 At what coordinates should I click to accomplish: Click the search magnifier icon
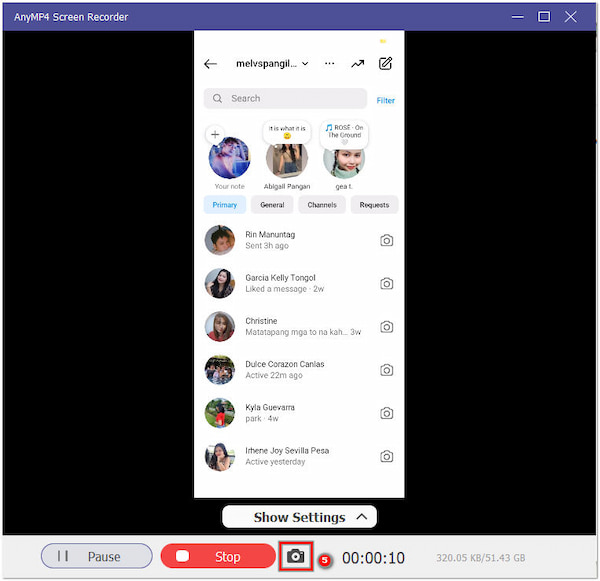click(x=217, y=98)
